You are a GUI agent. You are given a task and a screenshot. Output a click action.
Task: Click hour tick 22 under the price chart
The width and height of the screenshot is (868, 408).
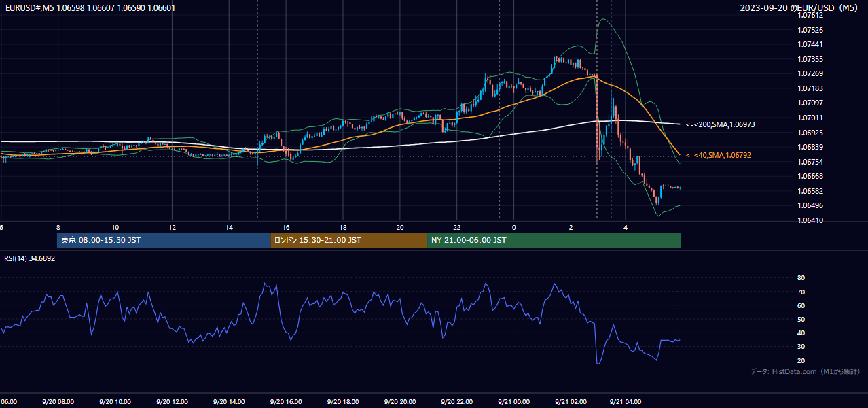[x=457, y=227]
